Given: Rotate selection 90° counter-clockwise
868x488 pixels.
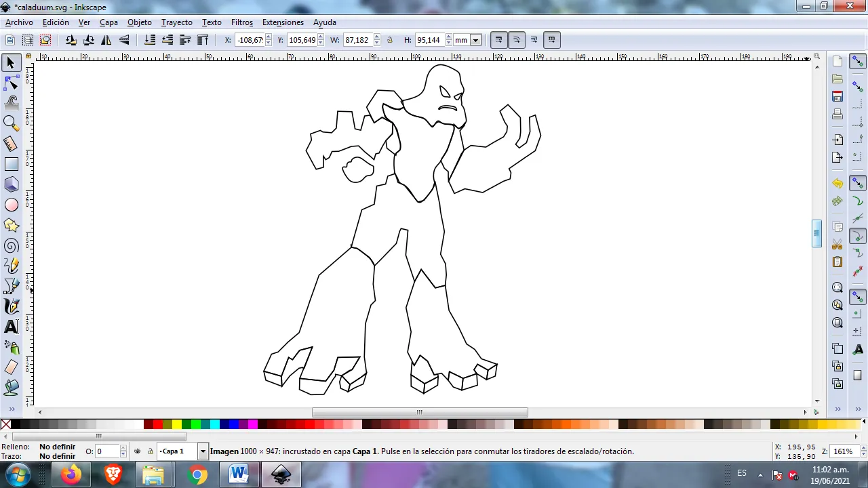Looking at the screenshot, I should [x=71, y=40].
